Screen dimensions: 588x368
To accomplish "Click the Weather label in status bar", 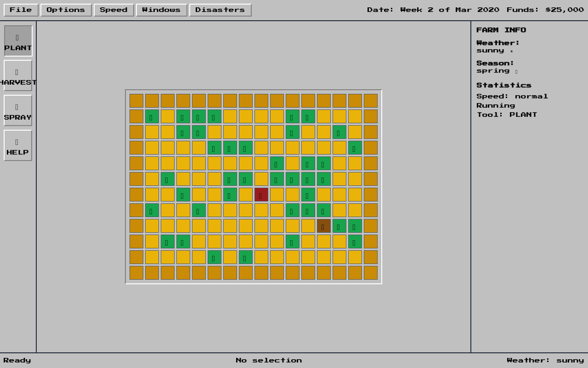I will click(545, 361).
